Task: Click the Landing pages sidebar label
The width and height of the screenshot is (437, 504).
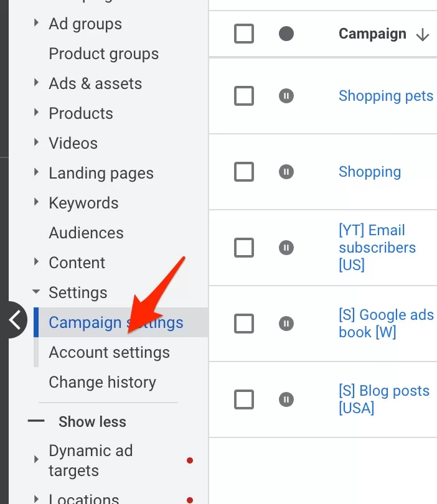Action: 101,174
